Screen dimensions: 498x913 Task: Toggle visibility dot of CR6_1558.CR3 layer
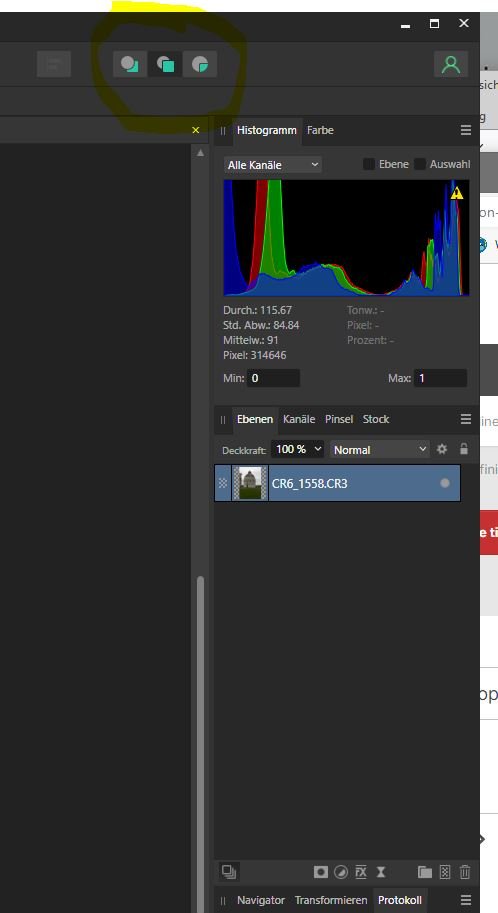click(x=445, y=483)
